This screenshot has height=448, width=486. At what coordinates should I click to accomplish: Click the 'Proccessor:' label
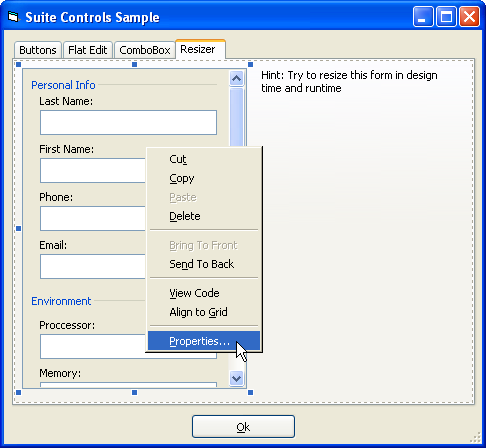[67, 325]
